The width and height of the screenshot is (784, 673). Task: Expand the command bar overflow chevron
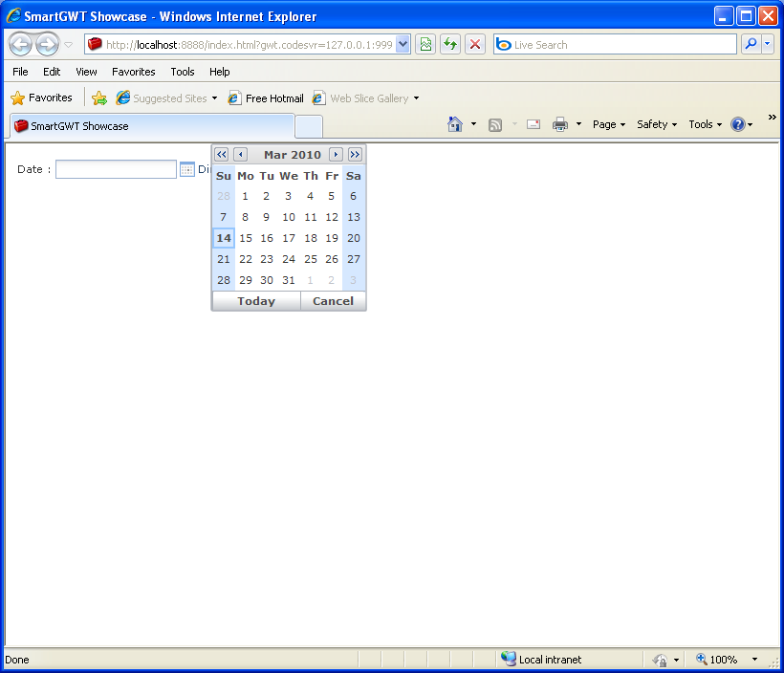pyautogui.click(x=772, y=117)
